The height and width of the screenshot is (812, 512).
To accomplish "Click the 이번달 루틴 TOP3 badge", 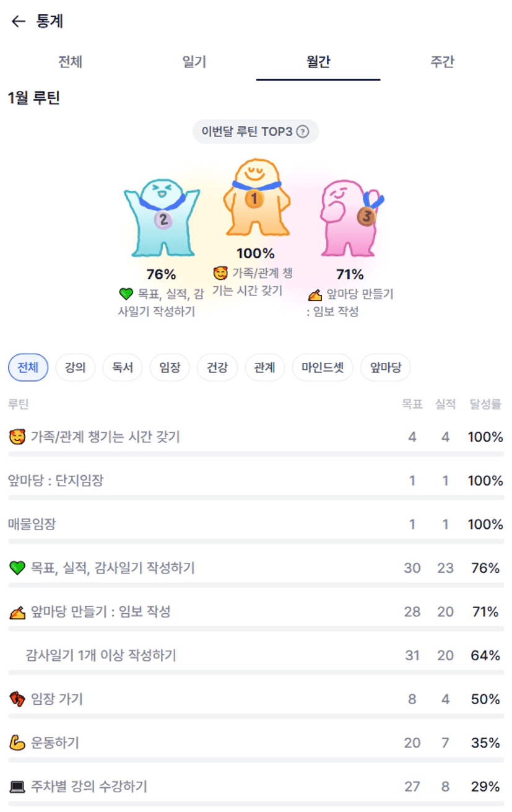I will tap(255, 132).
